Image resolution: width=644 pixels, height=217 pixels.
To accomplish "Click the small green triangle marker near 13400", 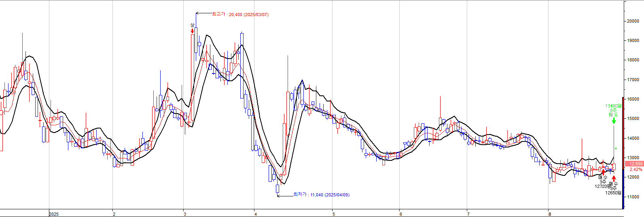I will (616, 148).
